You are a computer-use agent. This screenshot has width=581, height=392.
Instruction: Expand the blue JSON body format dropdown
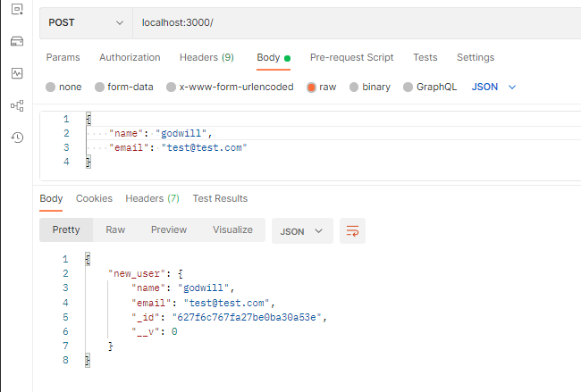point(493,87)
